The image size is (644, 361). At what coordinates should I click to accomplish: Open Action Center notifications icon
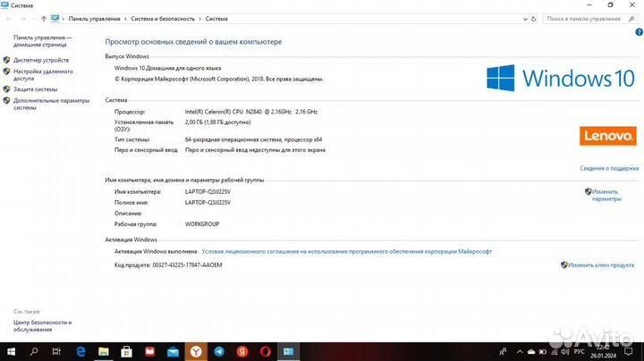click(629, 351)
